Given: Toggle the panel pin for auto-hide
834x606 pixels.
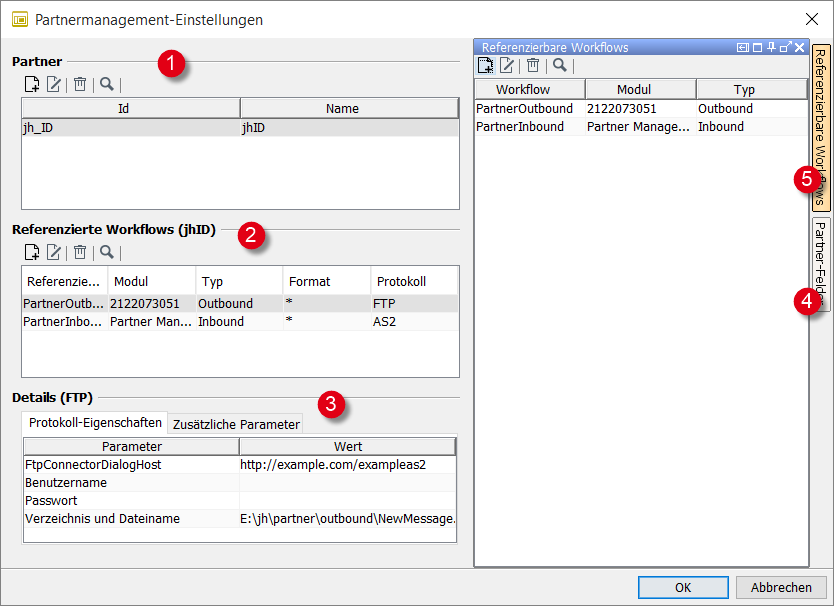Looking at the screenshot, I should [772, 46].
